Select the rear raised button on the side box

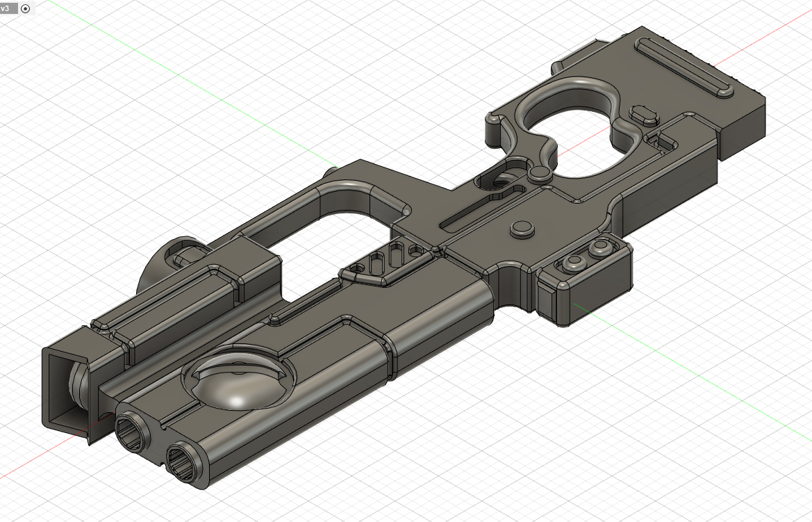(x=599, y=248)
